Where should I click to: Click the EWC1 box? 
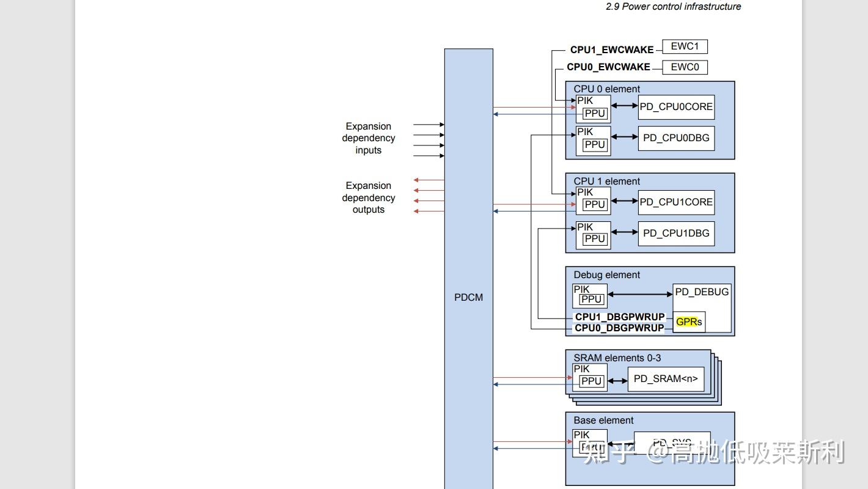point(684,46)
